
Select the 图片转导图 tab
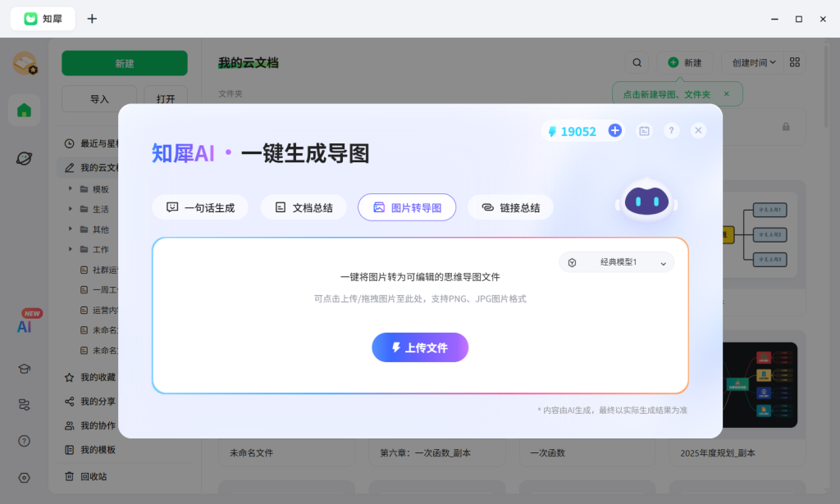[x=407, y=207]
